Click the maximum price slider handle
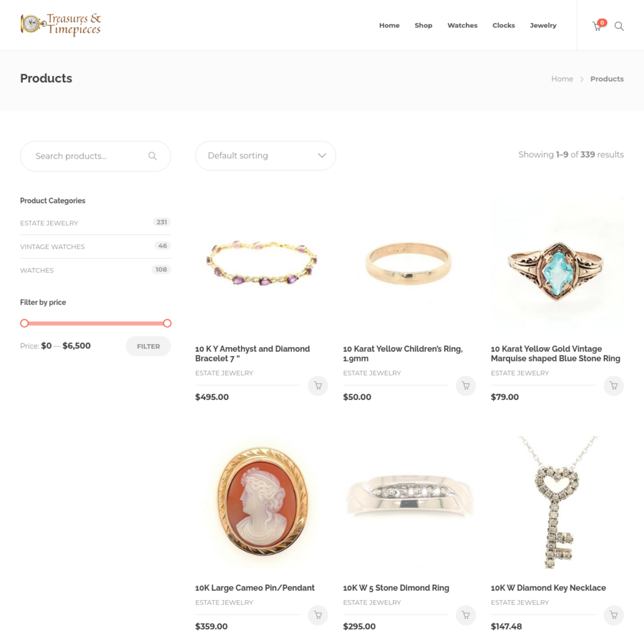 (167, 323)
